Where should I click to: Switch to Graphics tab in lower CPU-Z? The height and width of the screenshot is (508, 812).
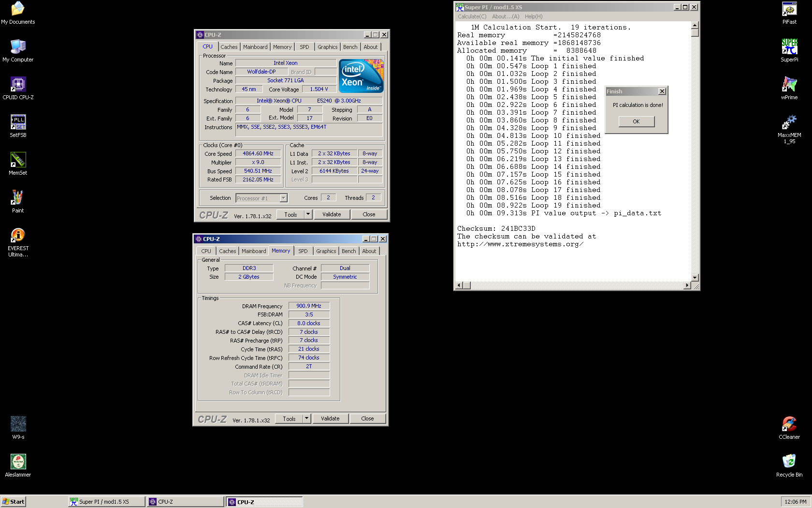pyautogui.click(x=326, y=251)
